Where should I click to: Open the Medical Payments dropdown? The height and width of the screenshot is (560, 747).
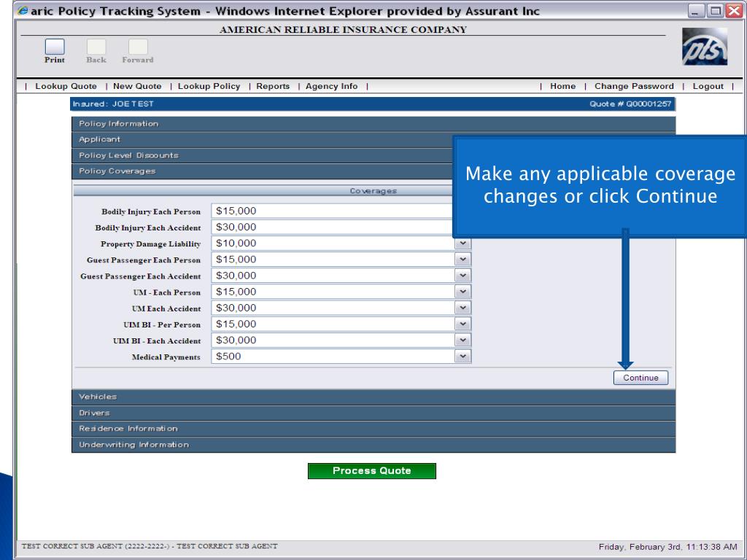[462, 357]
